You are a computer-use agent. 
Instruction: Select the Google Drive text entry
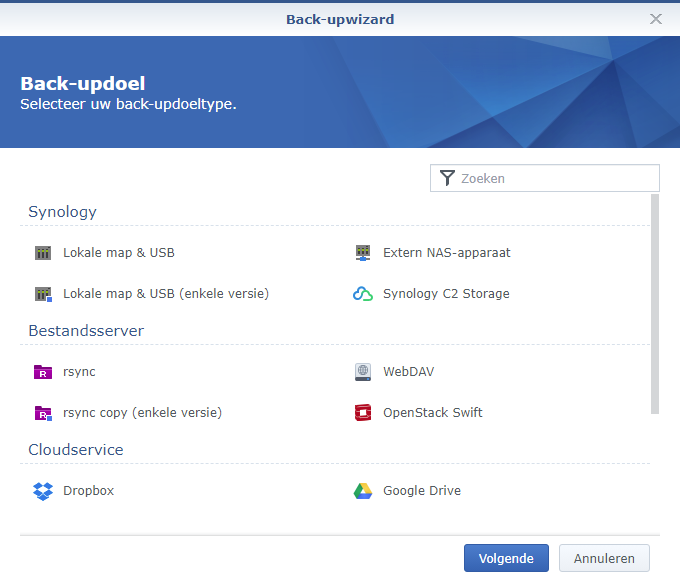point(422,491)
